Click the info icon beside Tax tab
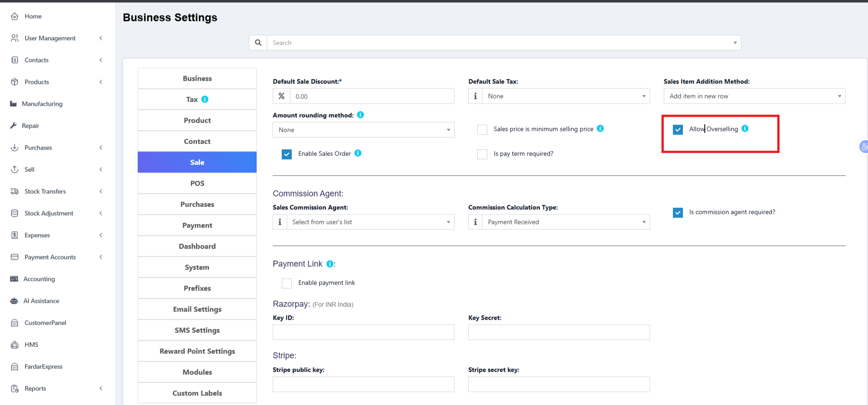 pos(205,99)
